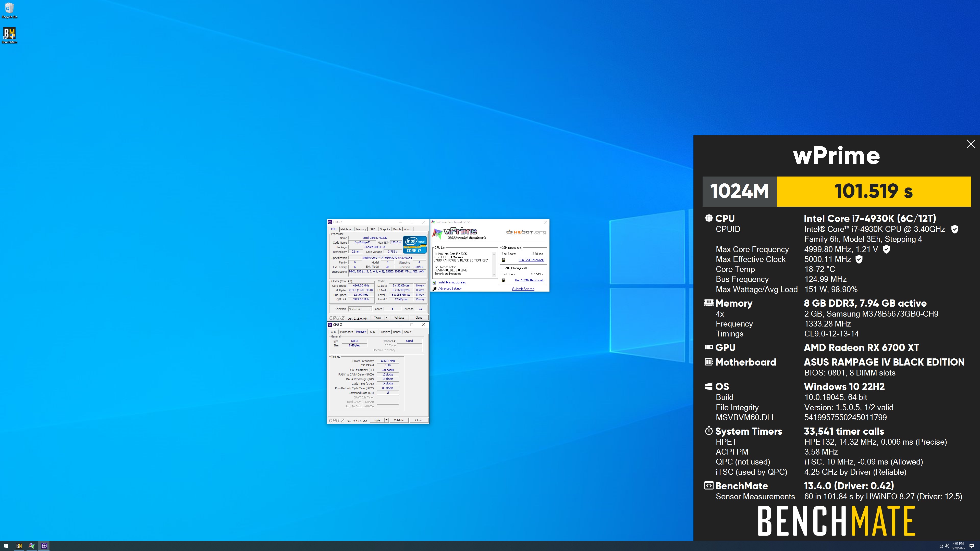Screen dimensions: 980x551
Task: Open Tools dropdown arrow in lower CPU-Z
Action: pyautogui.click(x=387, y=420)
